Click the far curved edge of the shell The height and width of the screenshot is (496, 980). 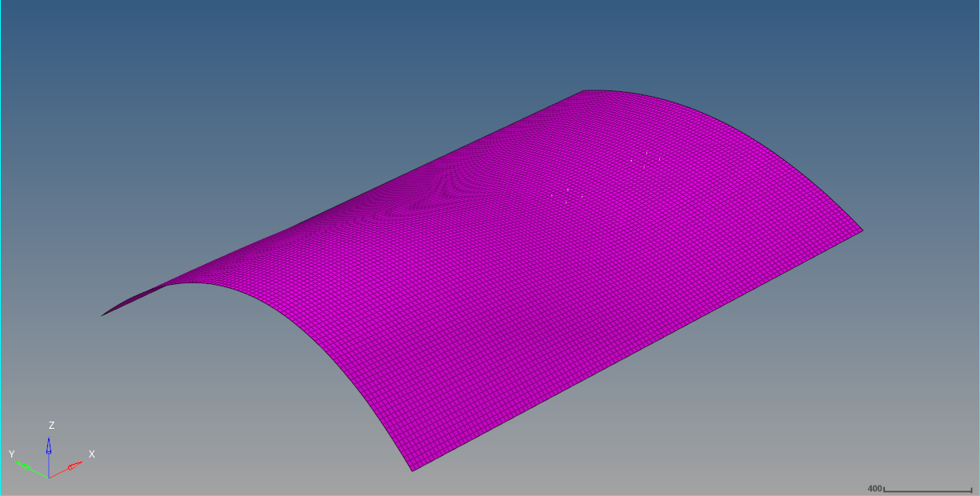[x=760, y=138]
